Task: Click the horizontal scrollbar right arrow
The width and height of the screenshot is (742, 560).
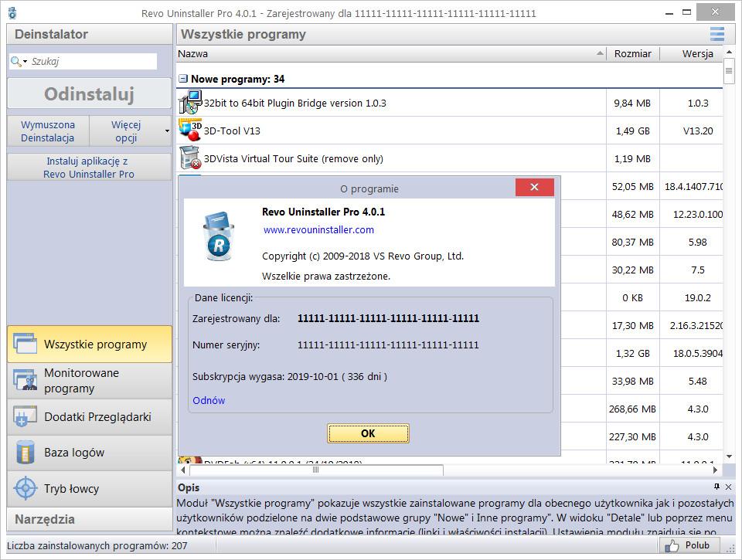Action: pyautogui.click(x=715, y=470)
